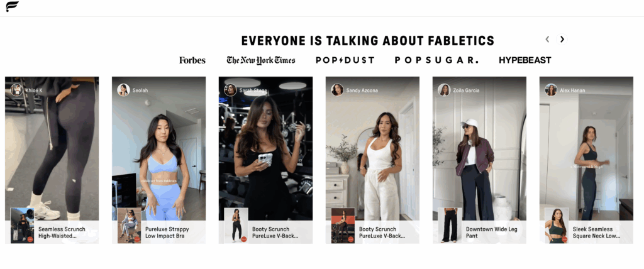Open the Popdust press logo
This screenshot has width=644, height=269.
345,60
